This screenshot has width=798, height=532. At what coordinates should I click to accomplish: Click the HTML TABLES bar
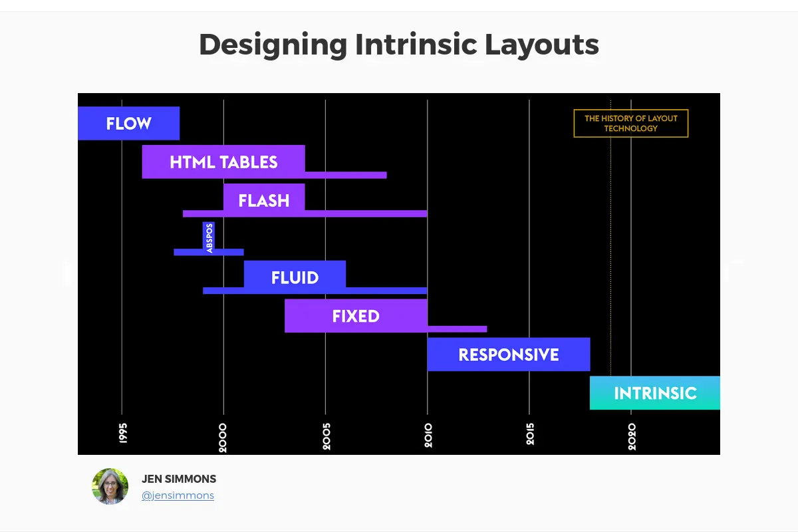(223, 162)
